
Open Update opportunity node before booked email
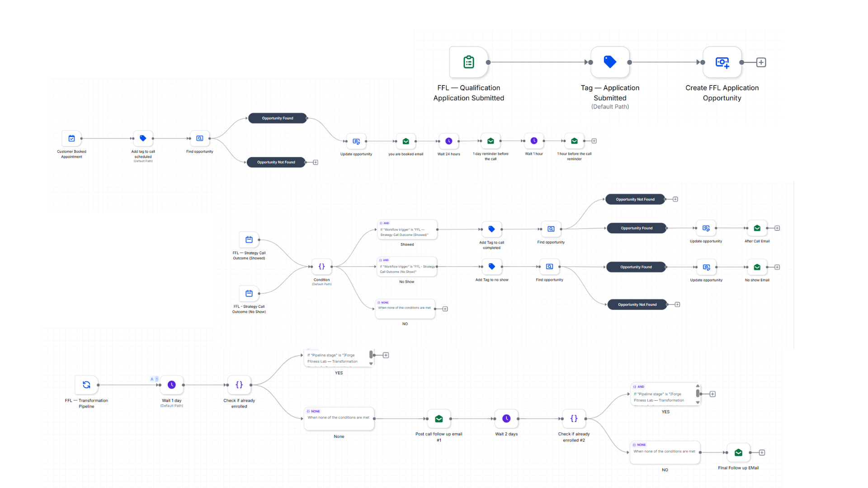pos(356,141)
